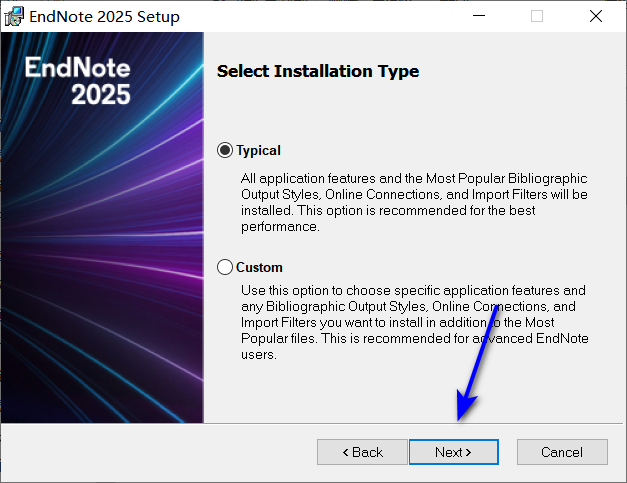Image resolution: width=627 pixels, height=483 pixels.
Task: Click the Custom option description paragraph
Action: tap(415, 322)
